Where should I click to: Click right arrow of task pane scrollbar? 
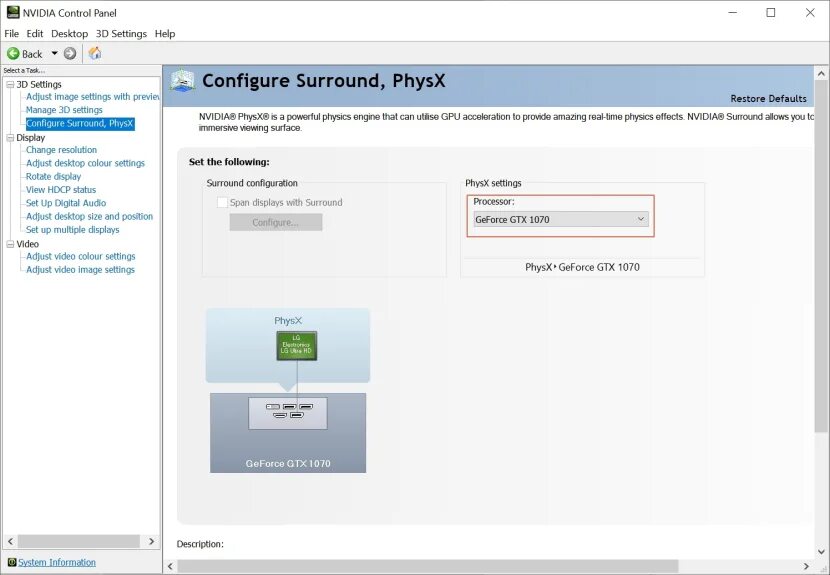151,541
